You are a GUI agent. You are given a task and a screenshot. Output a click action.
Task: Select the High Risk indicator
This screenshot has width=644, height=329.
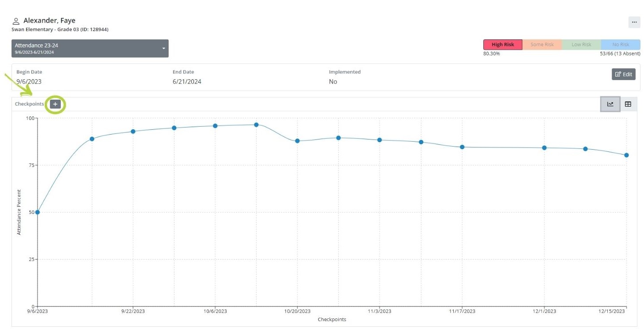click(x=503, y=45)
